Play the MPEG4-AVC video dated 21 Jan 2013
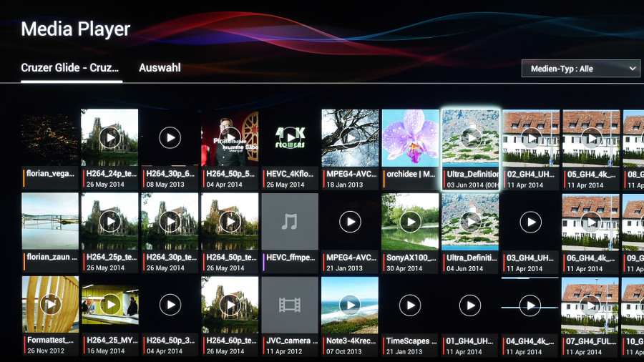 click(x=350, y=222)
